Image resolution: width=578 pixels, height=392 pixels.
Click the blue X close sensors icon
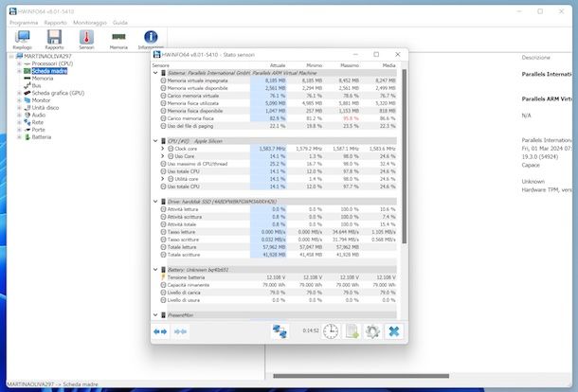(x=393, y=331)
